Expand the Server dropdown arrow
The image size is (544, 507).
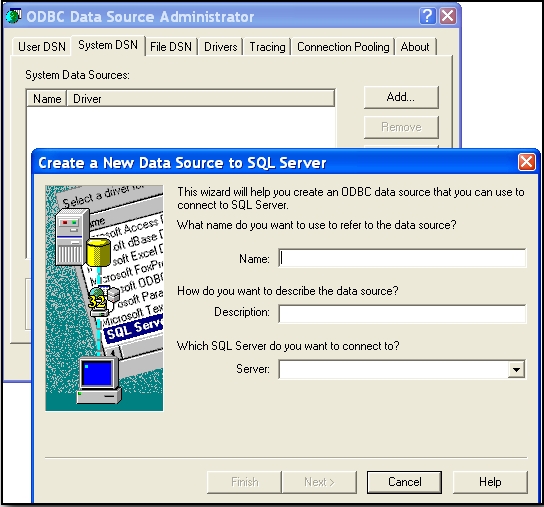point(516,370)
